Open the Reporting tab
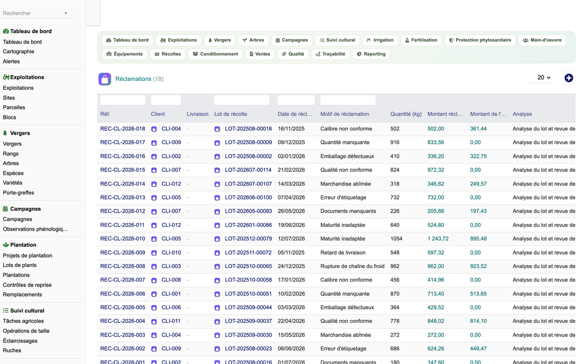 [x=371, y=54]
